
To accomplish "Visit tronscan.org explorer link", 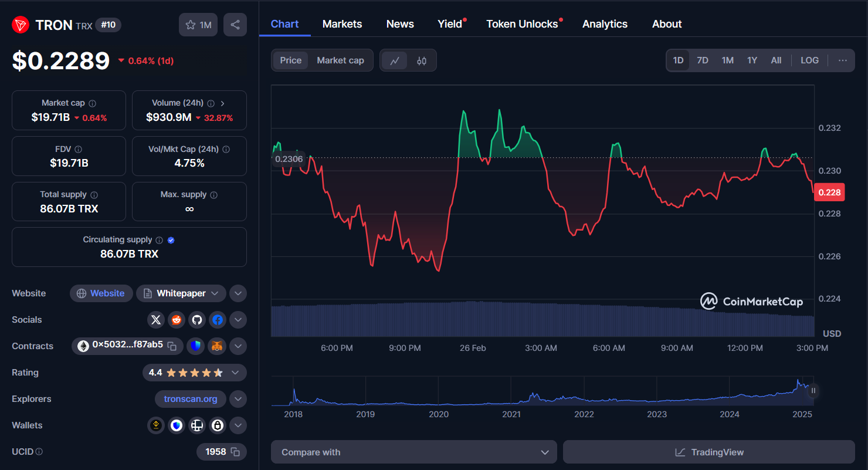I will (x=191, y=398).
